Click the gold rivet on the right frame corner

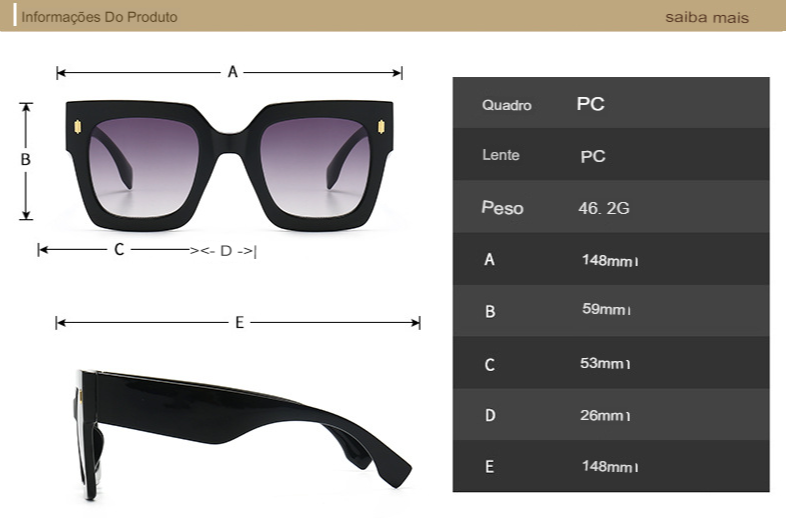[x=382, y=125]
